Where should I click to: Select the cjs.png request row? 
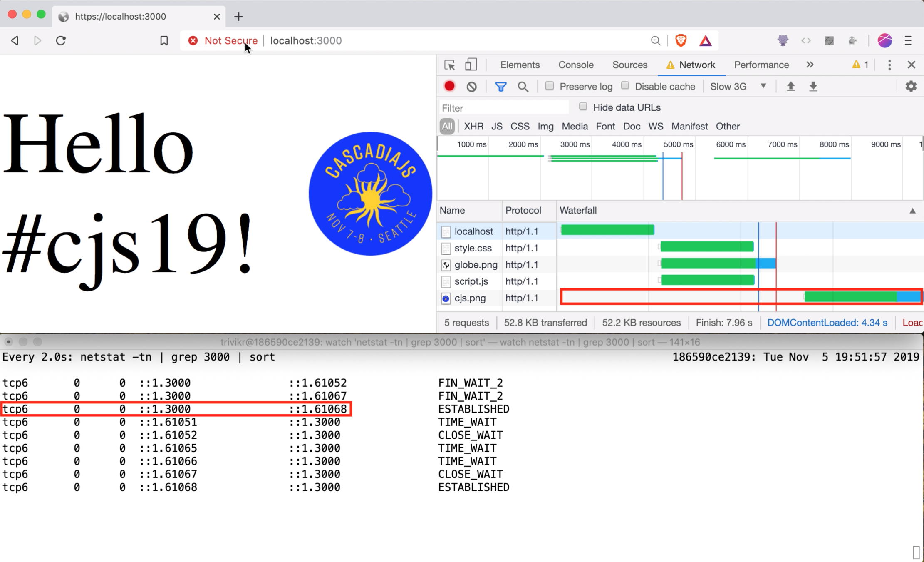click(470, 298)
